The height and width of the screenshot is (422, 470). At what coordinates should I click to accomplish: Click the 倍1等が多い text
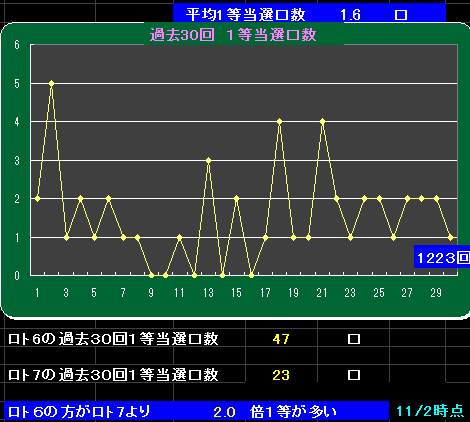(x=294, y=412)
